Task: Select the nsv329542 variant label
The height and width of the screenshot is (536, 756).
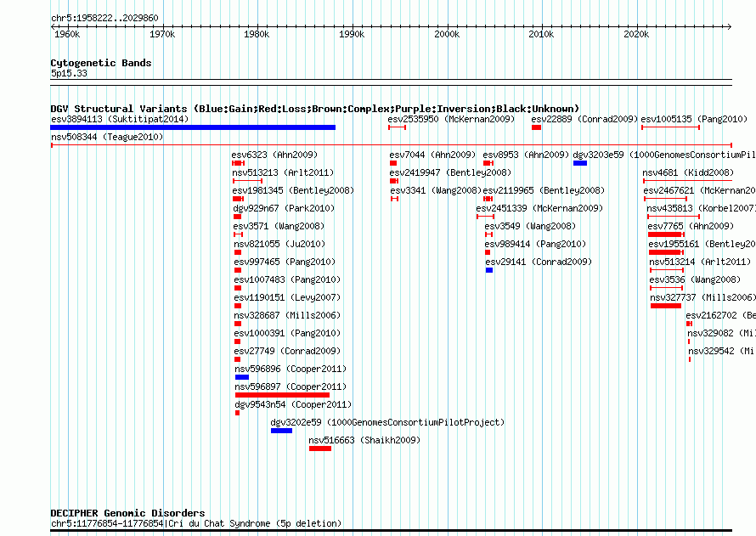Action: coord(722,351)
